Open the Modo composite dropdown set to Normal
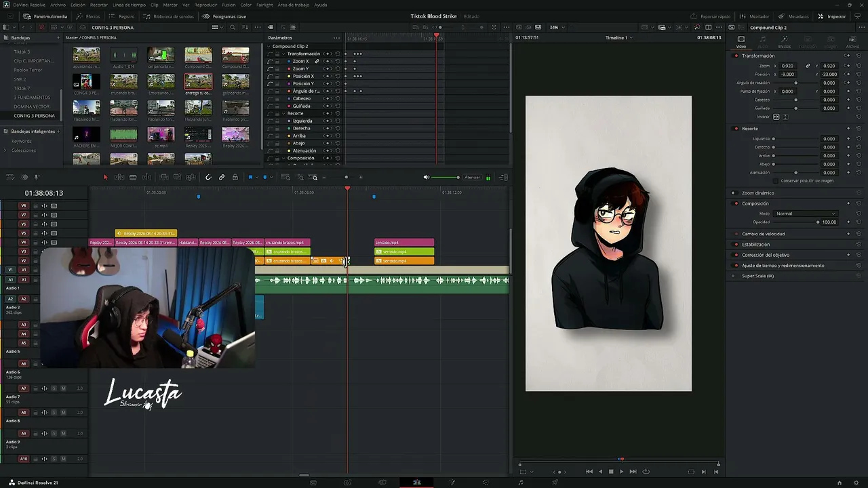Viewport: 868px width, 488px height. click(x=806, y=213)
